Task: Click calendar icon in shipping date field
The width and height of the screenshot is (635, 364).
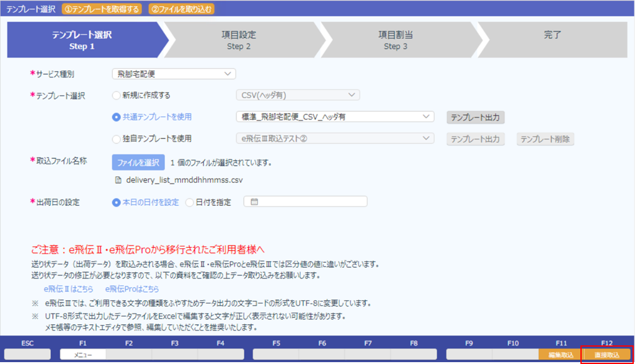Action: click(254, 202)
